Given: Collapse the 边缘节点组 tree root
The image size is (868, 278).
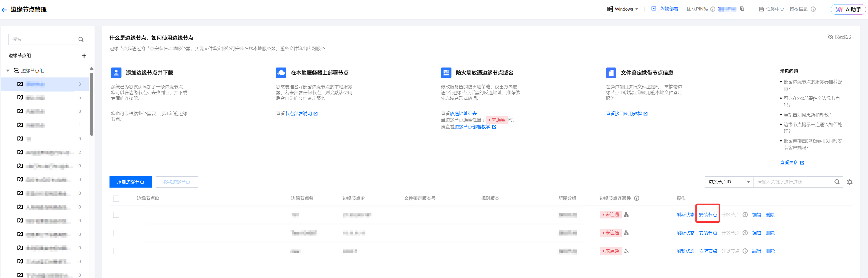Looking at the screenshot, I should point(7,71).
